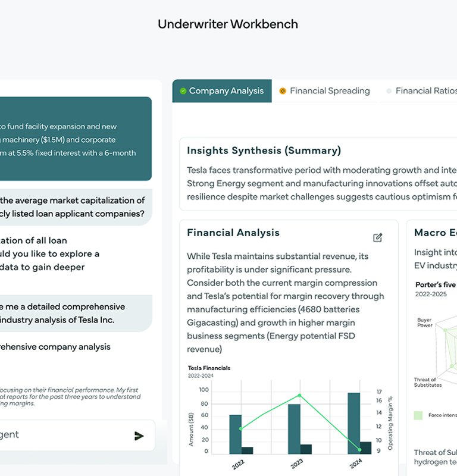The image size is (457, 476).
Task: Click the average market capitalization question bubble
Action: click(x=76, y=207)
